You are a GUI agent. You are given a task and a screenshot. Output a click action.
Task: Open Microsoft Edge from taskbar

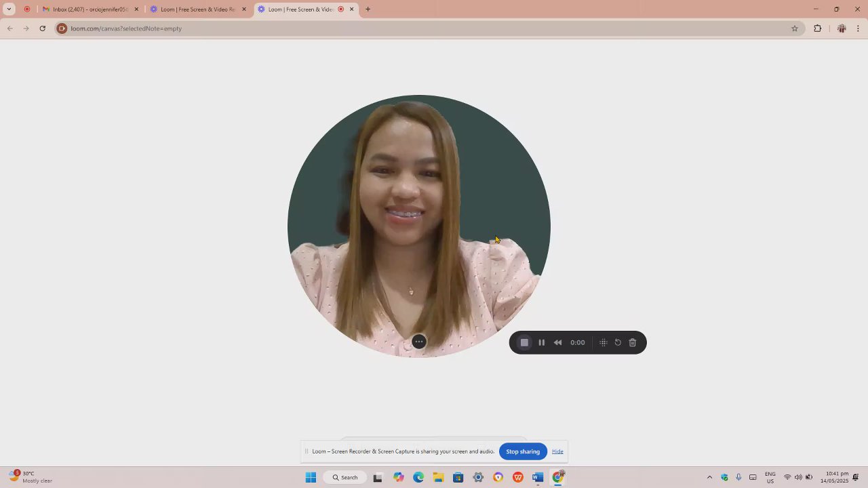[418, 478]
